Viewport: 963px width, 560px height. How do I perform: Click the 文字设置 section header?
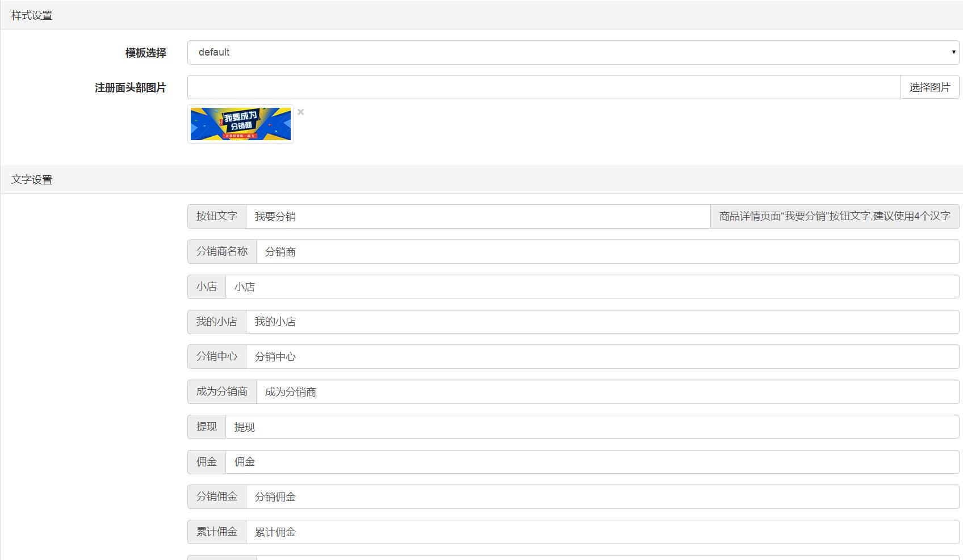pos(32,180)
